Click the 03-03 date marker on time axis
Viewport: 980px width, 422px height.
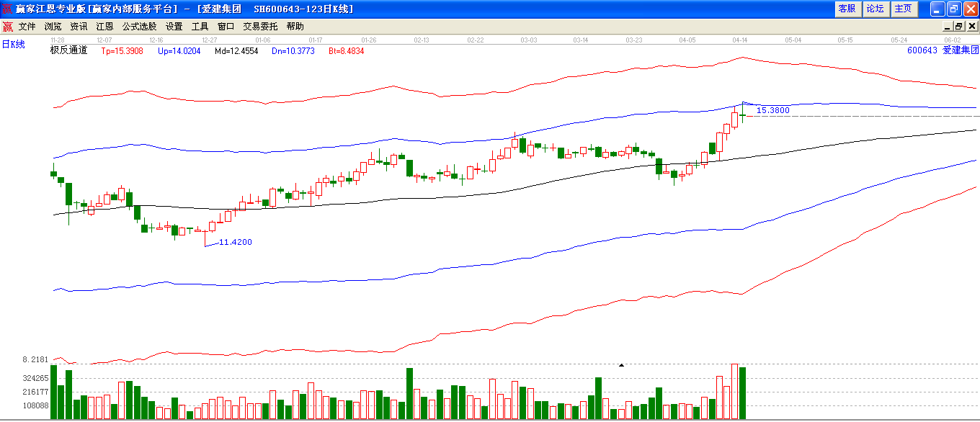tap(529, 40)
